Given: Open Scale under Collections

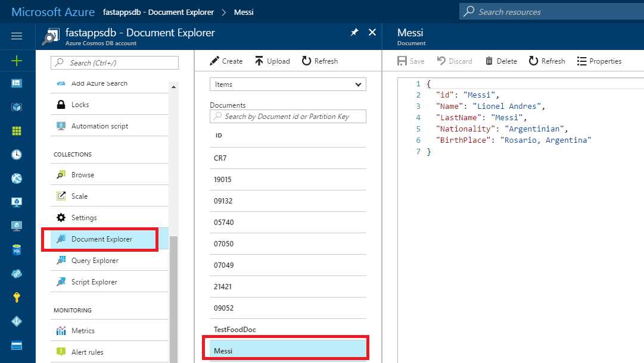Looking at the screenshot, I should pos(110,196).
